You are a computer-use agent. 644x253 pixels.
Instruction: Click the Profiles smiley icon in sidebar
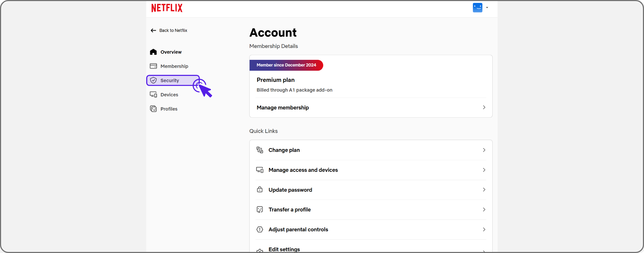(x=153, y=109)
